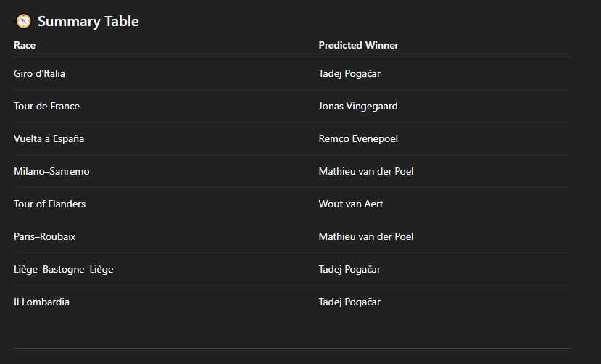Click the Summary Table heading text
601x364 pixels.
click(88, 22)
